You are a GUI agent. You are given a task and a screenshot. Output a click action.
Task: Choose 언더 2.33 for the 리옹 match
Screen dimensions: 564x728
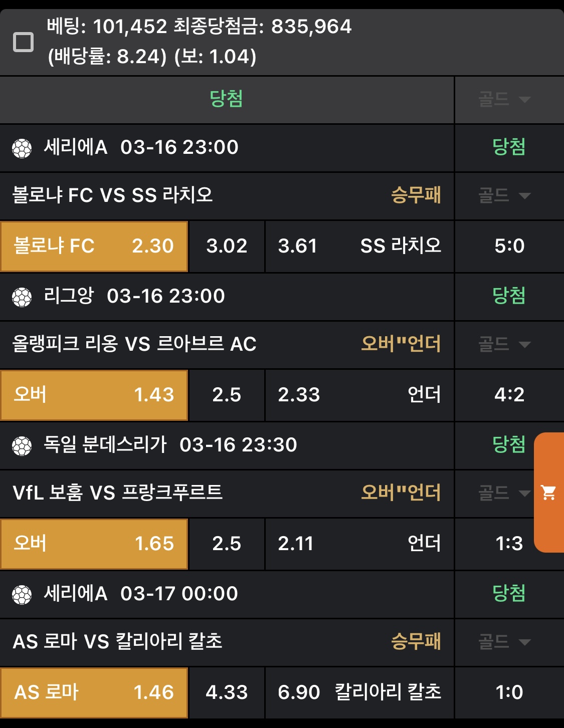(359, 395)
